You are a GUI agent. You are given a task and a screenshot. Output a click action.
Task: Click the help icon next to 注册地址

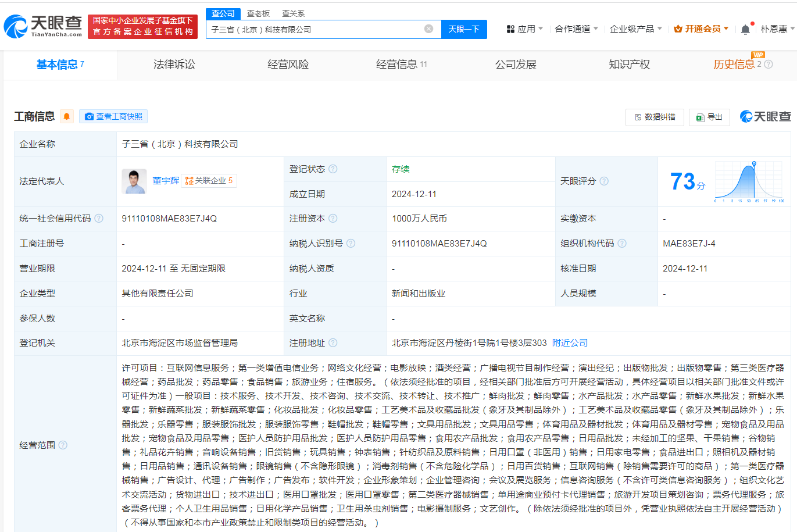click(x=333, y=343)
